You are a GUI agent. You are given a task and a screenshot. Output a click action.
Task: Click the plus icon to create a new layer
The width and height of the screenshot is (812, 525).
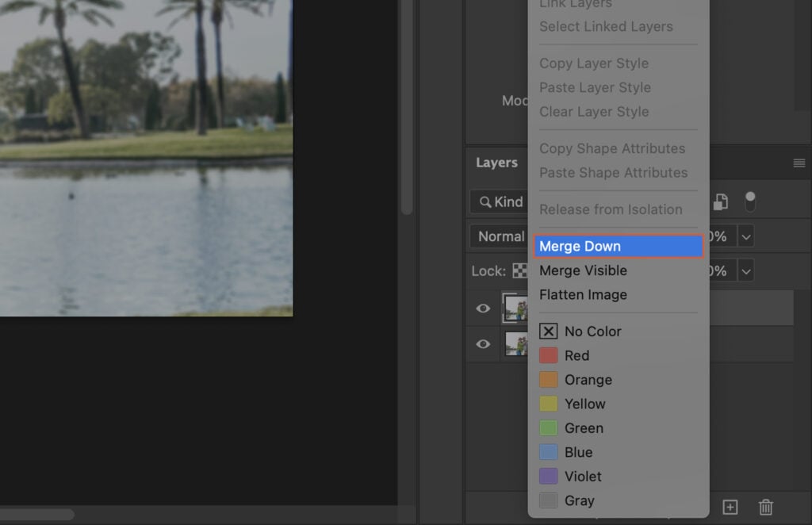(x=730, y=507)
